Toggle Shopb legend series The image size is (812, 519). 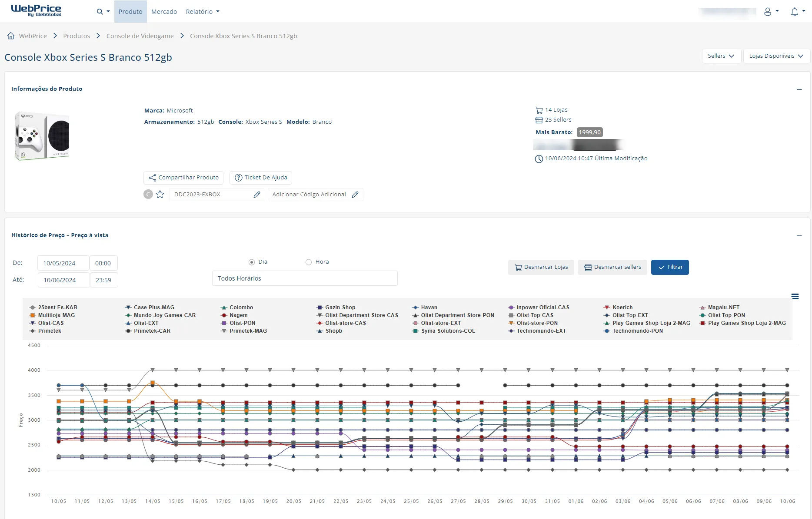[x=329, y=331]
